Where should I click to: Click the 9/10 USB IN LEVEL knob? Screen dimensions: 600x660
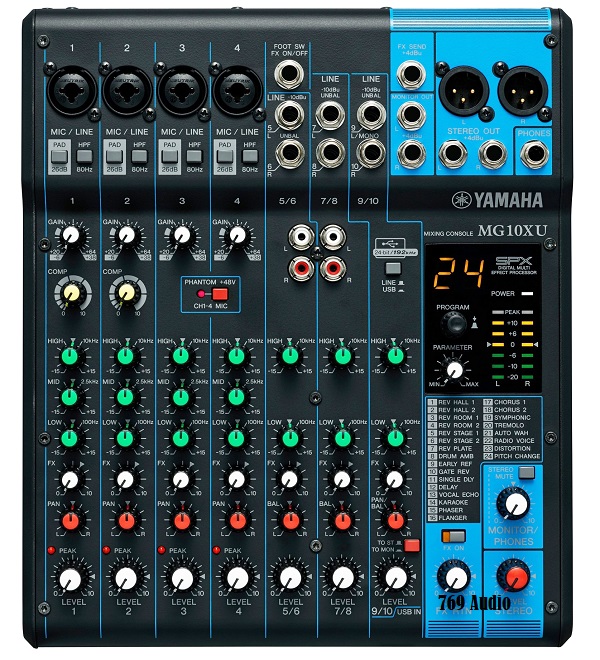395,578
